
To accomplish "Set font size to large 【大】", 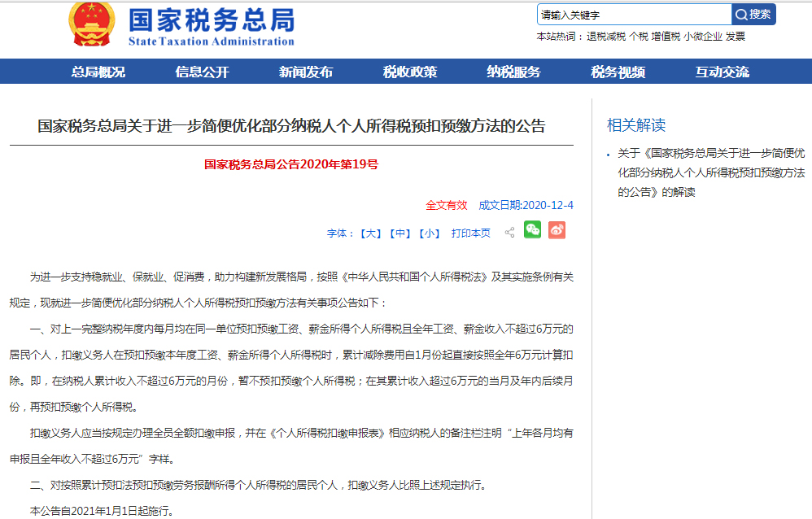I will click(x=370, y=233).
